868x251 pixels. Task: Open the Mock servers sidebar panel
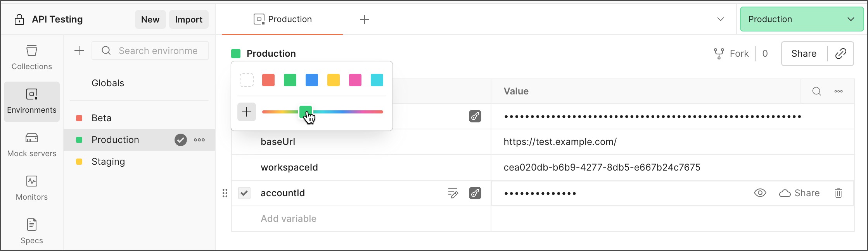31,144
